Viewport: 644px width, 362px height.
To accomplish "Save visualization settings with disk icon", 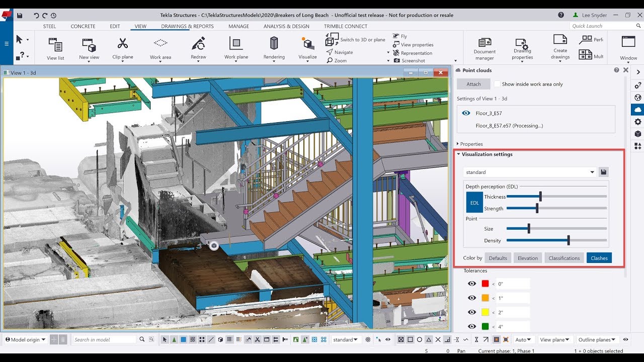I will [604, 172].
